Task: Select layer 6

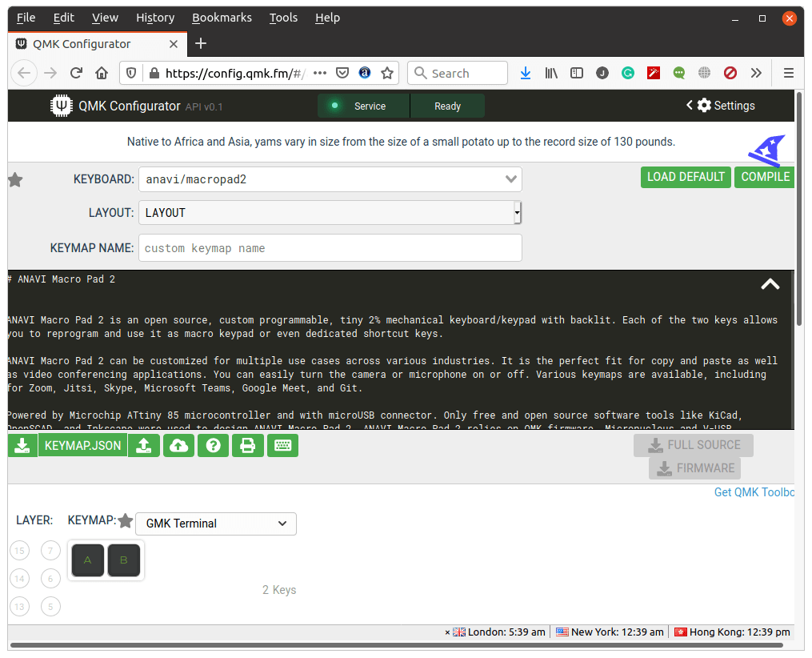Action: tap(50, 579)
